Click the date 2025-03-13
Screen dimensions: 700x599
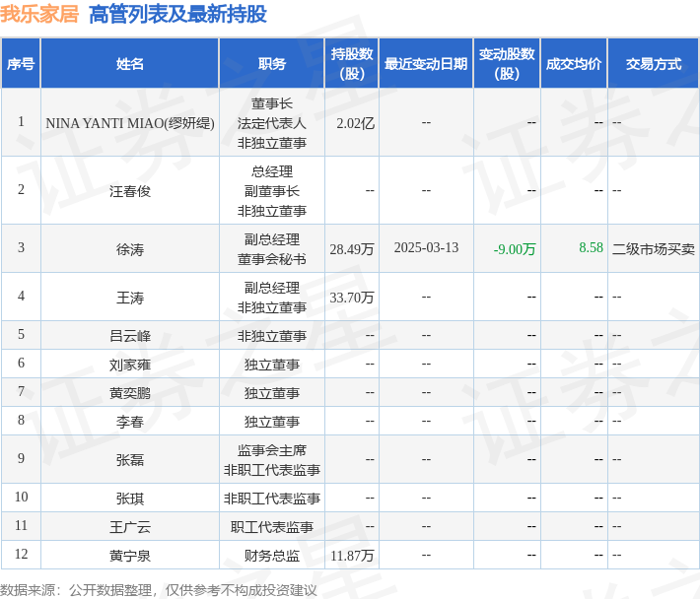426,248
